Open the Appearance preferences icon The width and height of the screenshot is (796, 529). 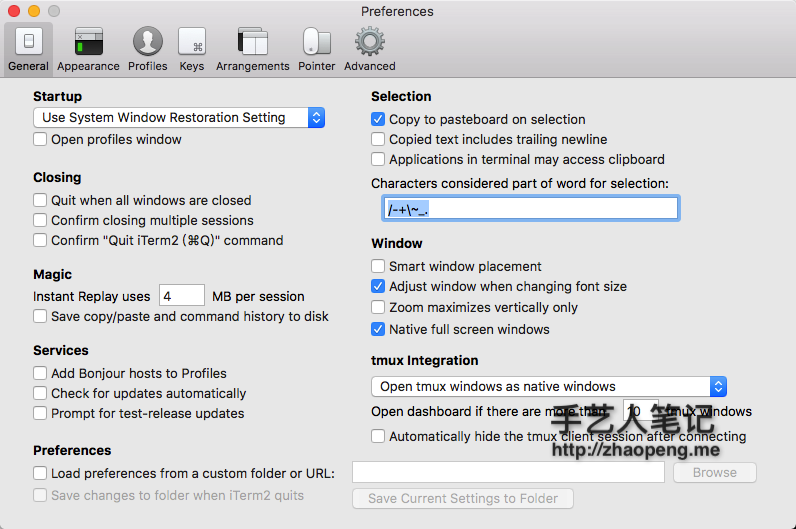(x=88, y=42)
